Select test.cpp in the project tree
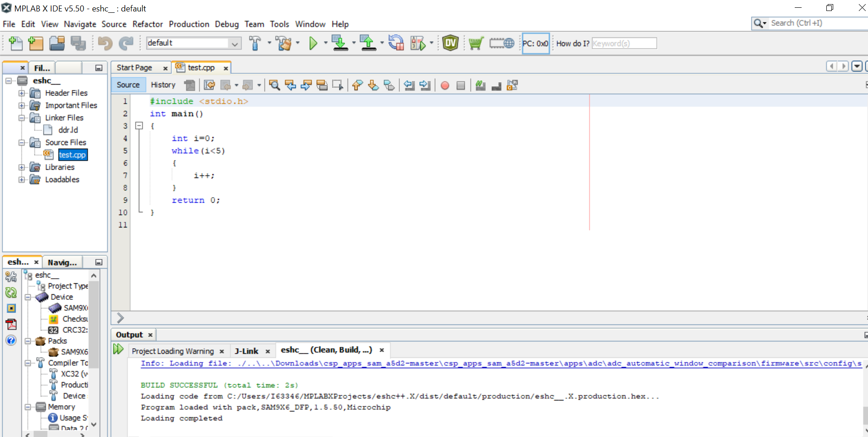The height and width of the screenshot is (437, 868). [72, 155]
